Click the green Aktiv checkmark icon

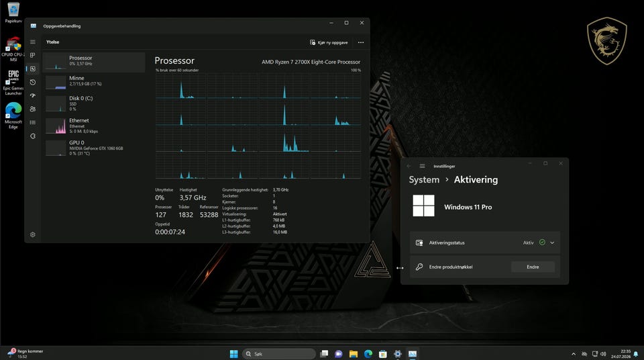(542, 242)
